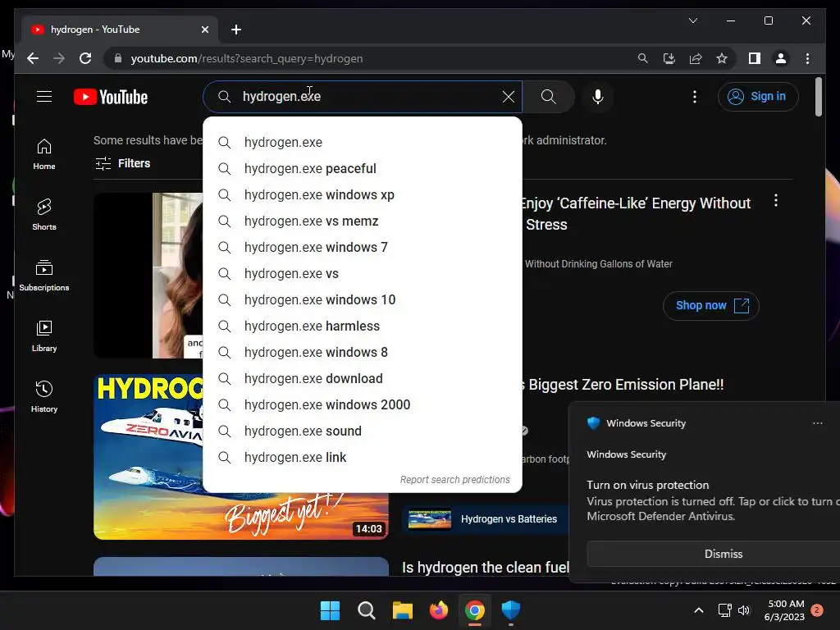Clear the search box with the X icon
Viewport: 840px width, 630px height.
point(509,97)
